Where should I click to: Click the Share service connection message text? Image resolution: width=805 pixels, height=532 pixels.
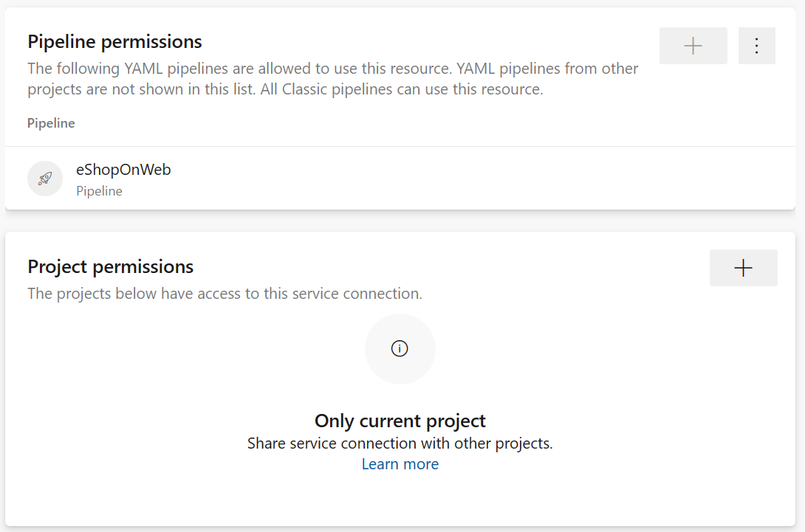pyautogui.click(x=400, y=443)
